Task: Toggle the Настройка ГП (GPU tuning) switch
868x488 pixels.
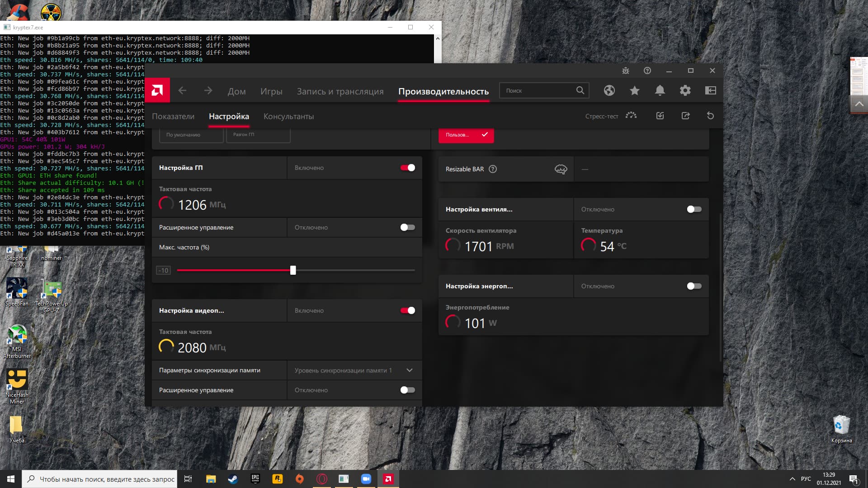Action: pos(408,168)
